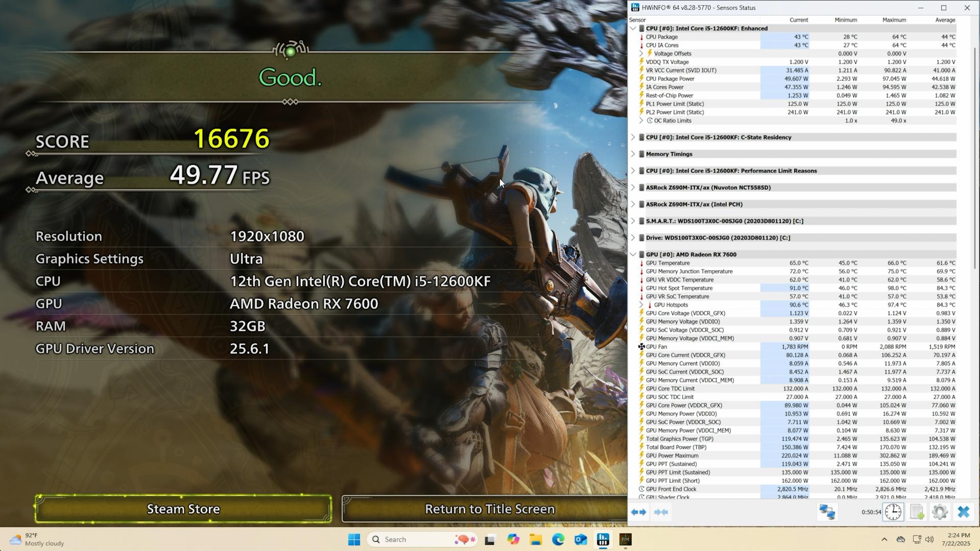Click the Steam Store button
This screenshot has height=551, width=980.
point(183,509)
